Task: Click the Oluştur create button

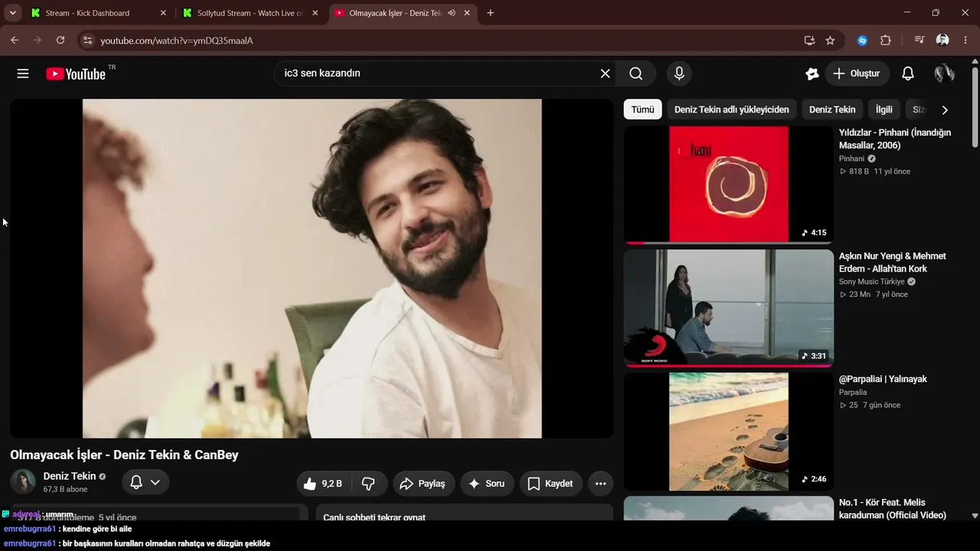Action: point(857,73)
